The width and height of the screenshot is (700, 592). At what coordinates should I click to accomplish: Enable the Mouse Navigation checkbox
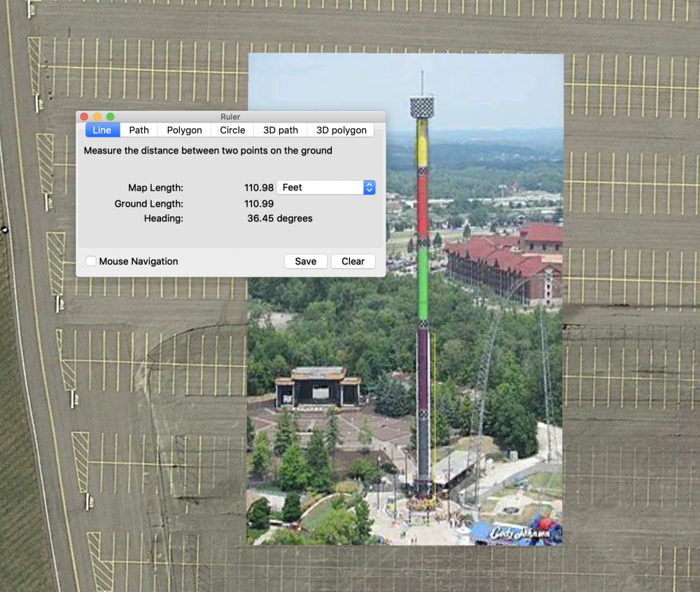click(x=91, y=261)
